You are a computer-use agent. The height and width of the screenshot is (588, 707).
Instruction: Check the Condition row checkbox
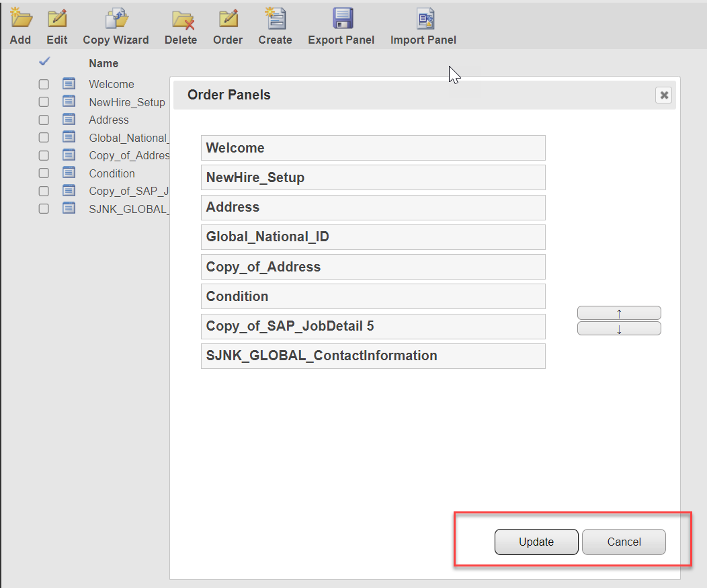[44, 173]
